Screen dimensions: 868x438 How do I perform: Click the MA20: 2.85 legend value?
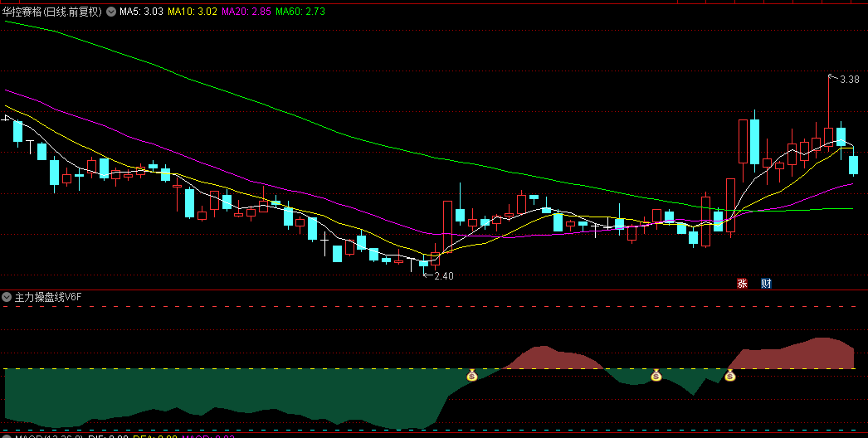point(246,12)
